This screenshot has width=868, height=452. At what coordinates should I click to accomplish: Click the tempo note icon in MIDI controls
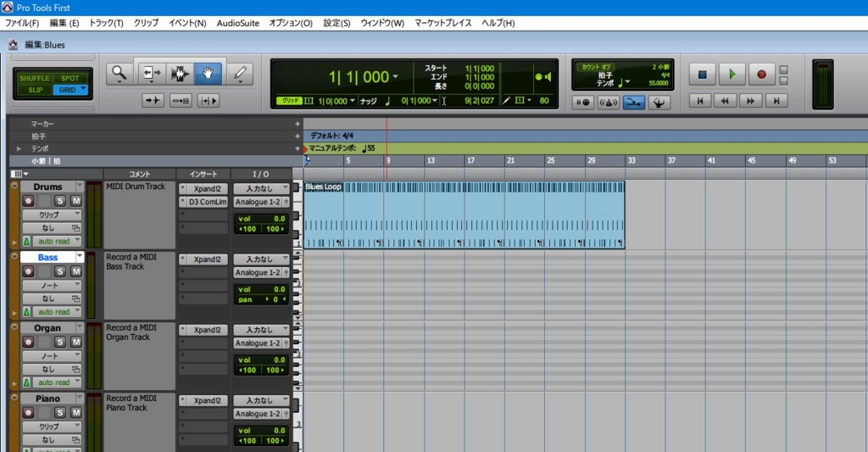(x=620, y=82)
